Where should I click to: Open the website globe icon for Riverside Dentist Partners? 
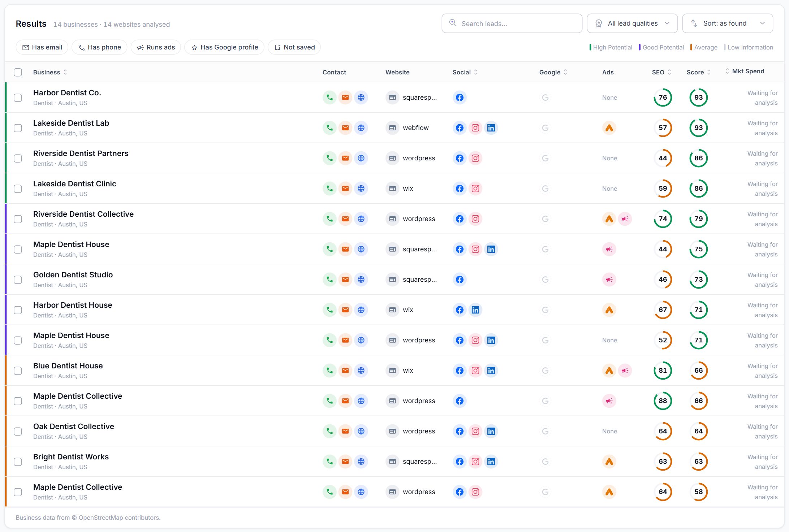pos(361,158)
